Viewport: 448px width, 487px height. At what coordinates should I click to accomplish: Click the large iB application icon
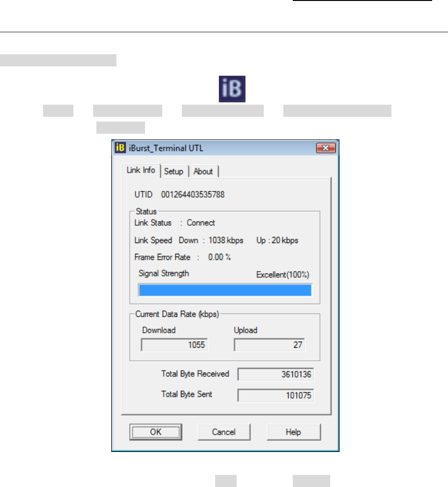(x=232, y=89)
